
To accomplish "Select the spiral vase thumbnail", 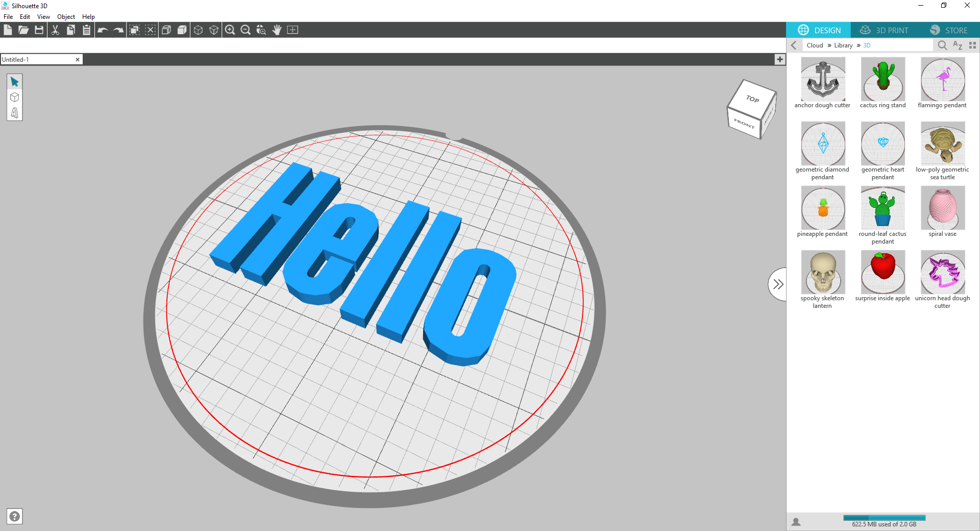I will tap(943, 208).
